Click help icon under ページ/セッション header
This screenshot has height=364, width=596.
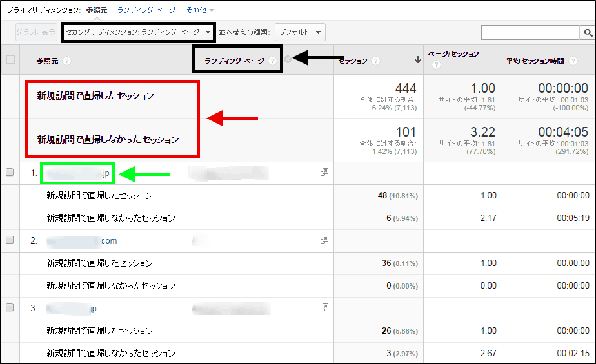[436, 65]
